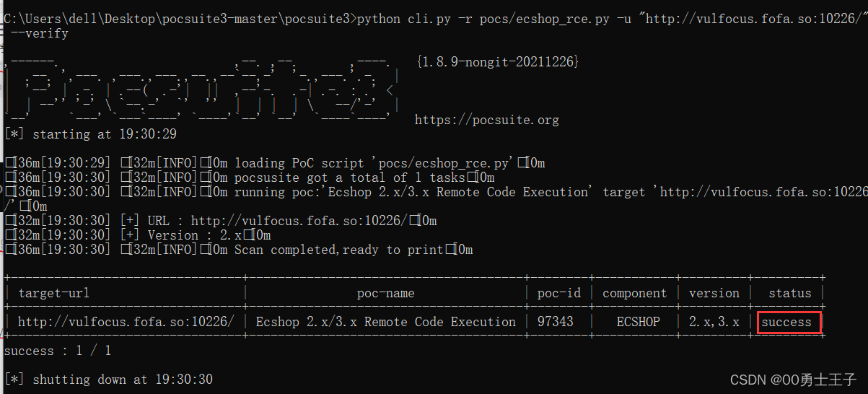Click the 'status' table header
Viewport: 868px width, 394px height.
pos(790,293)
